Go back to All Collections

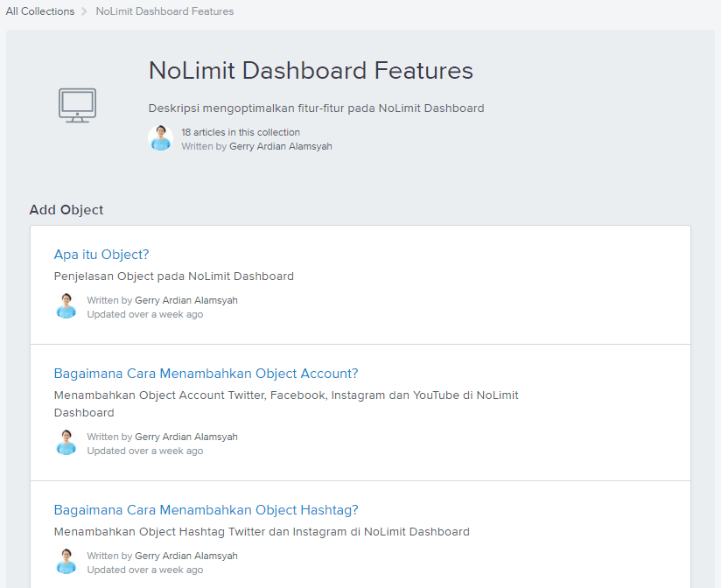click(40, 11)
